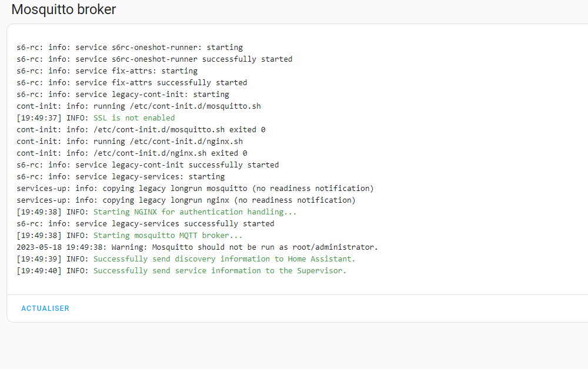Viewport: 588px width, 369px height.
Task: Click the 'running /etc/cont-init.d/nginx.sh' line
Action: 129,142
